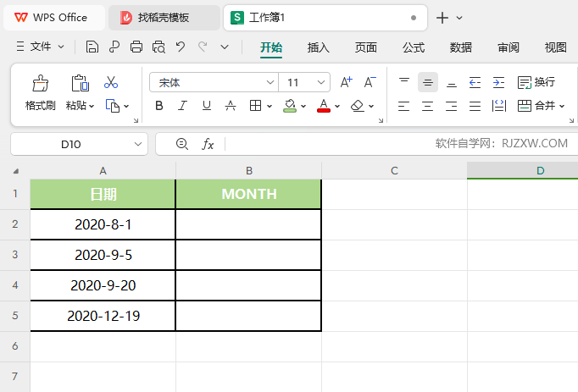Open the font size dropdown
The height and width of the screenshot is (392, 578).
click(x=321, y=82)
